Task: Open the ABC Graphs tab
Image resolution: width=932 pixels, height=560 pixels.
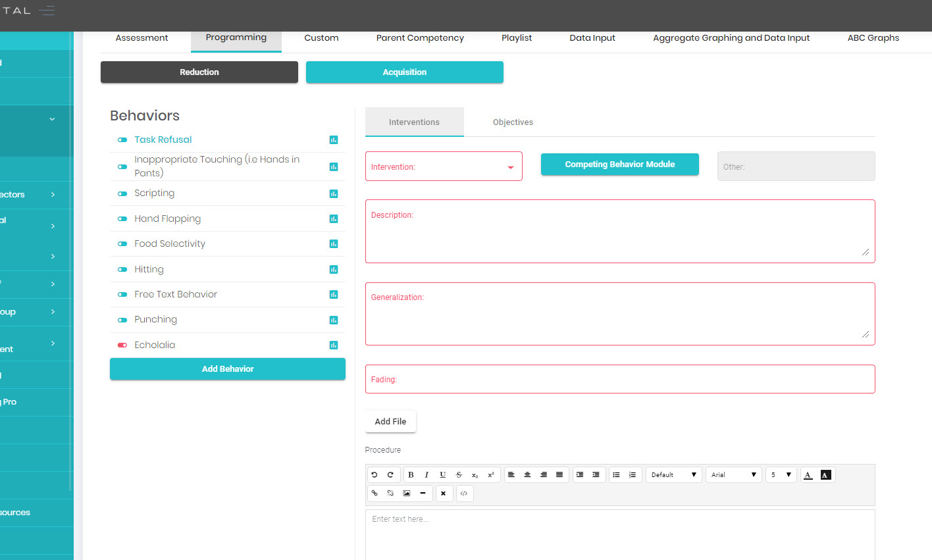Action: pyautogui.click(x=873, y=38)
